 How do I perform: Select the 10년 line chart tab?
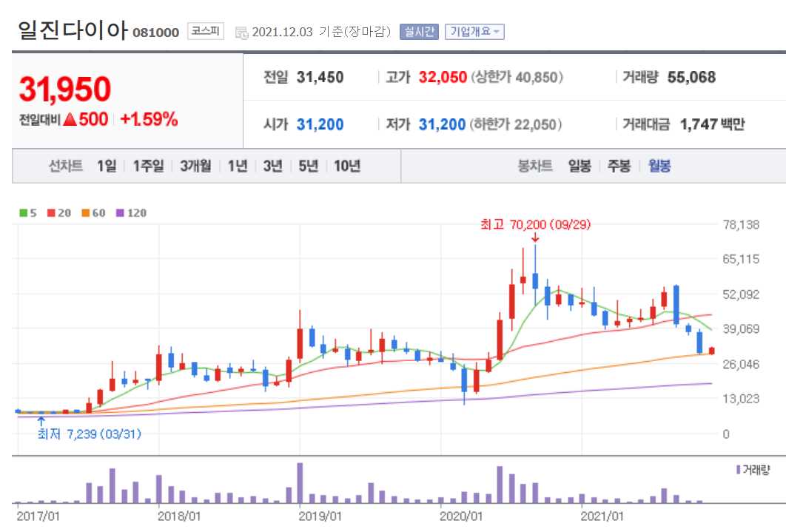[x=347, y=166]
